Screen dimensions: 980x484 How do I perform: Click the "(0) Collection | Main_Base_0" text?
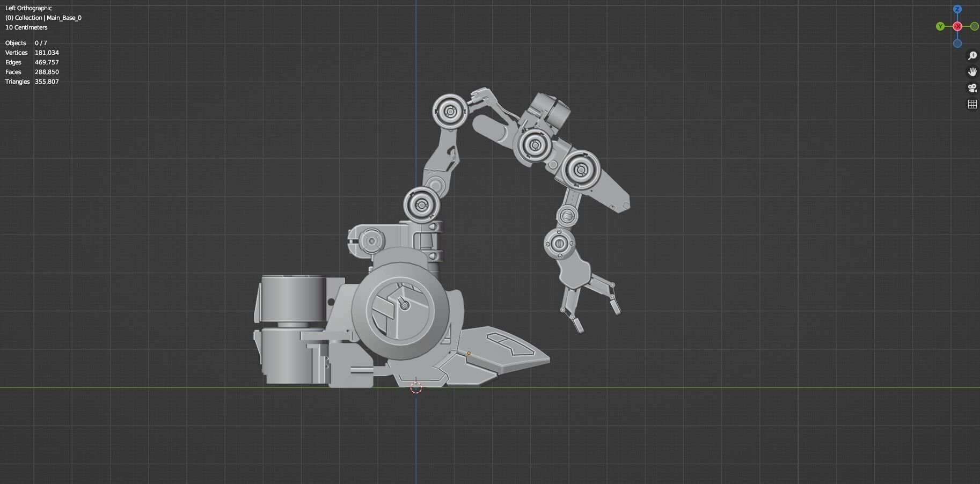pos(43,18)
